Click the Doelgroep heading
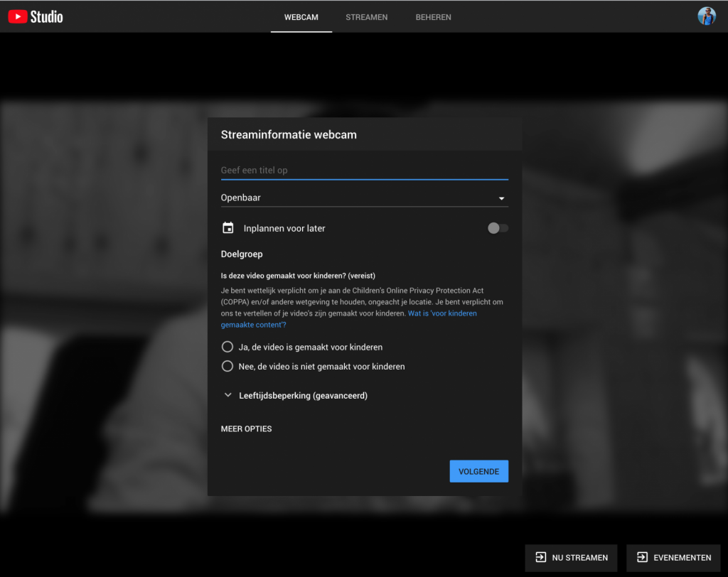 point(242,254)
